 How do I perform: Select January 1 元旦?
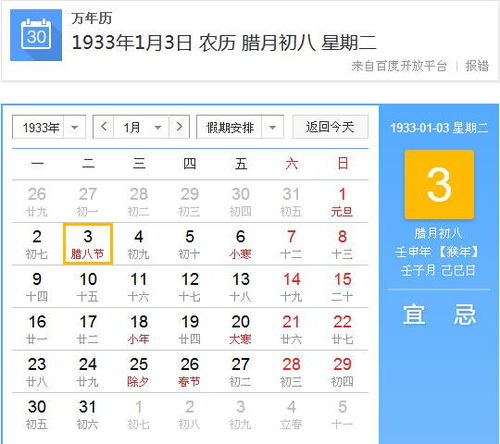coord(342,202)
